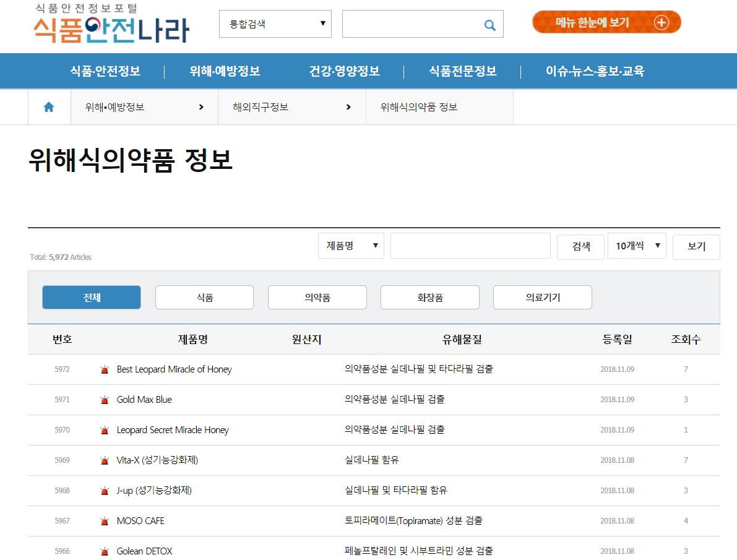Expand 위해•예방정보 breadcrumb arrow
This screenshot has height=560, width=737.
click(201, 107)
